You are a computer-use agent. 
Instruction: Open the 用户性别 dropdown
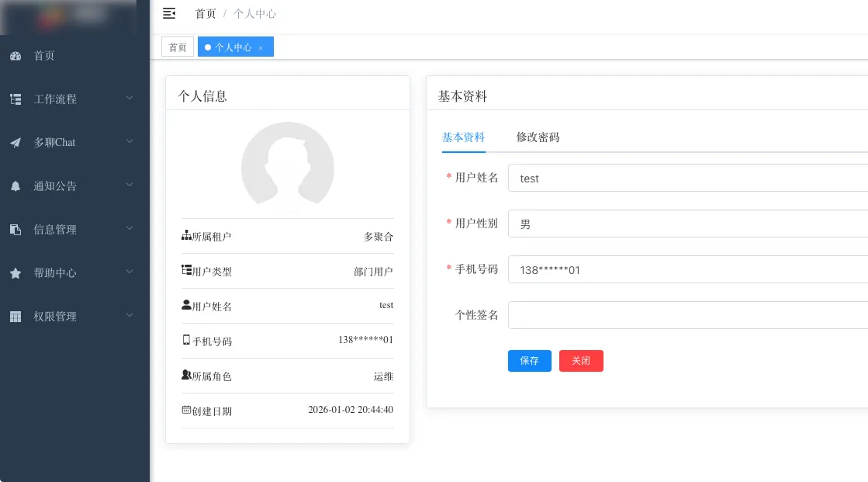pos(687,224)
